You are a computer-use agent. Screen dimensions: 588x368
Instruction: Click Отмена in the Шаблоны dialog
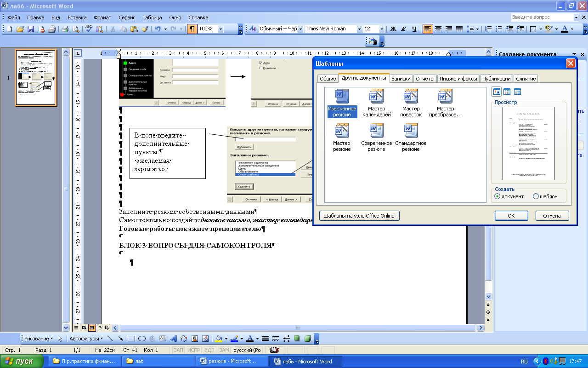click(552, 215)
